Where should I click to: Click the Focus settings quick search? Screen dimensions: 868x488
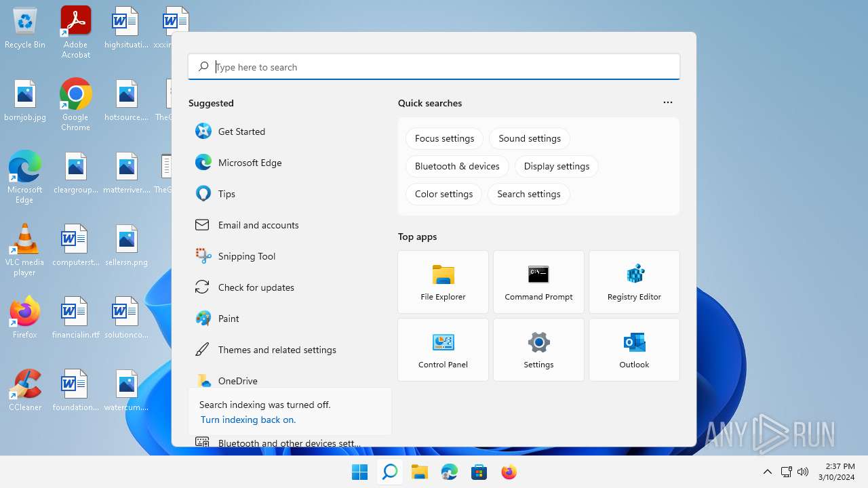[444, 138]
